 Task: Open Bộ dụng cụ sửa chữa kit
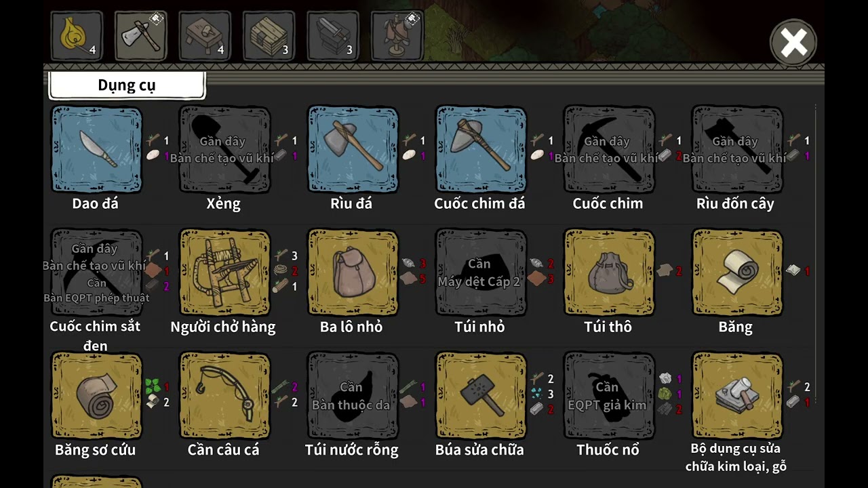[x=738, y=396]
